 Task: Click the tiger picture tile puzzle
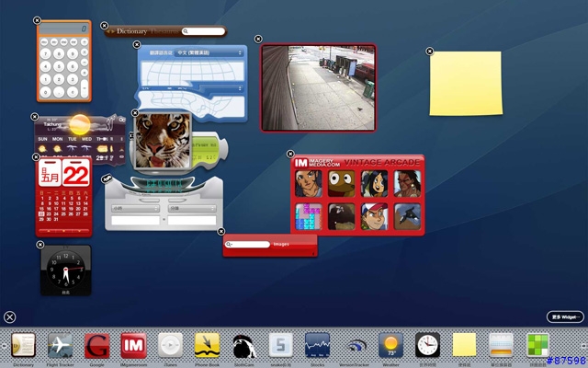(163, 141)
